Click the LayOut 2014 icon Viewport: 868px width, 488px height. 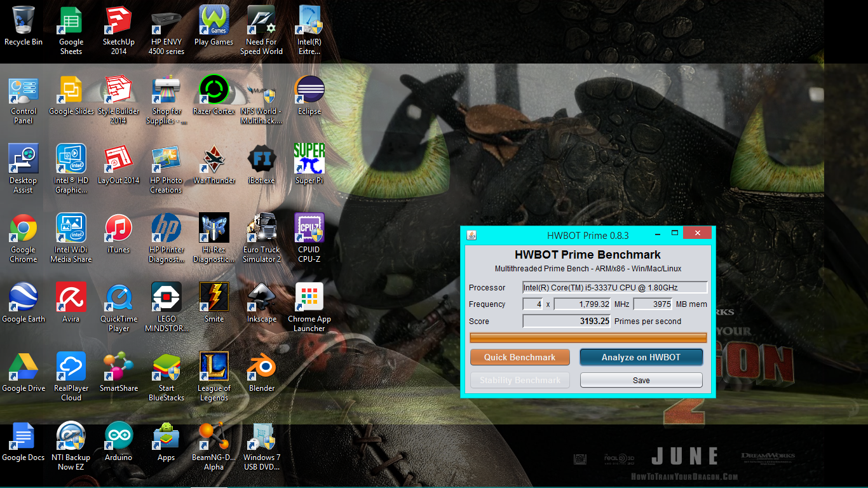119,159
